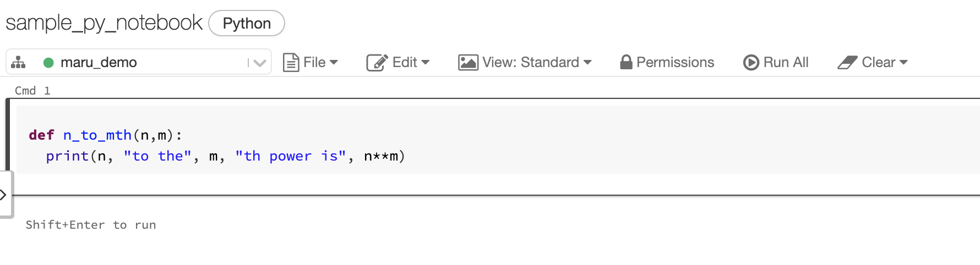Click the Permissions lock icon
The image size is (980, 265).
[626, 62]
